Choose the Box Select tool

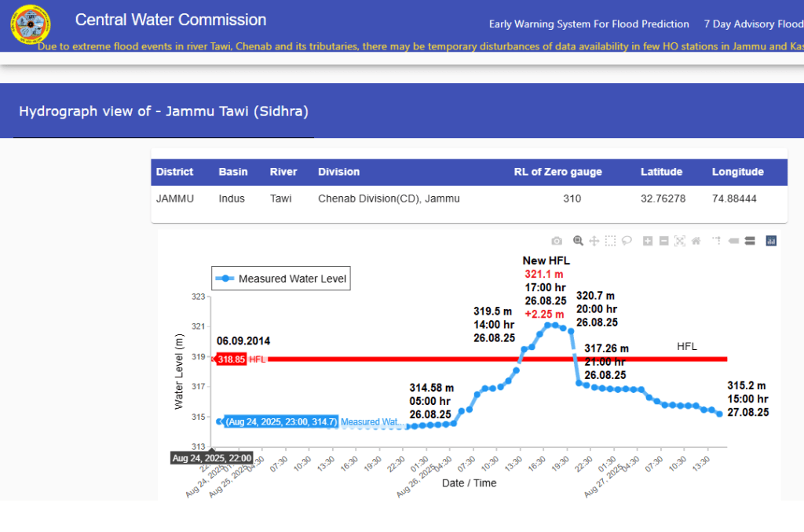(x=611, y=241)
